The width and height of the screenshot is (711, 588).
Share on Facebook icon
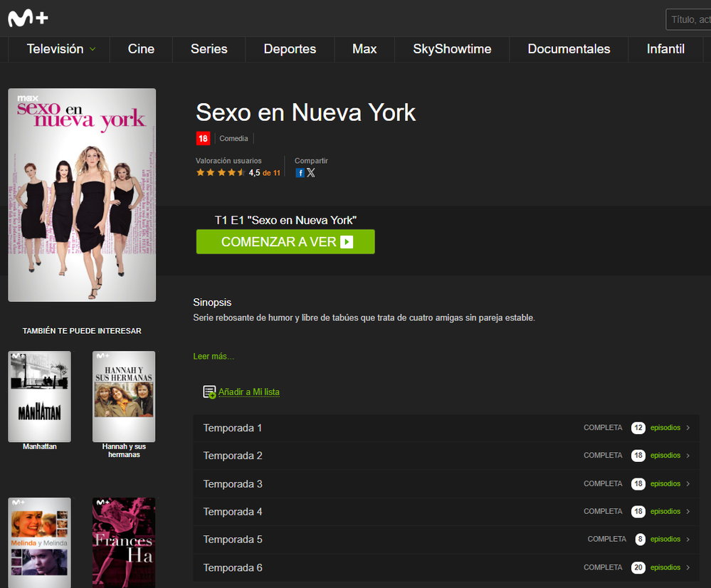coord(300,173)
